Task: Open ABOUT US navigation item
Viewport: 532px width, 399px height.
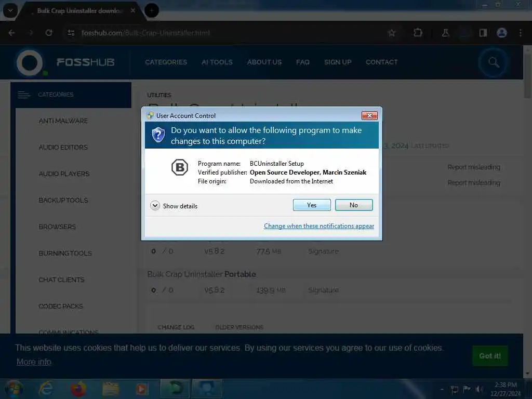Action: click(x=264, y=62)
